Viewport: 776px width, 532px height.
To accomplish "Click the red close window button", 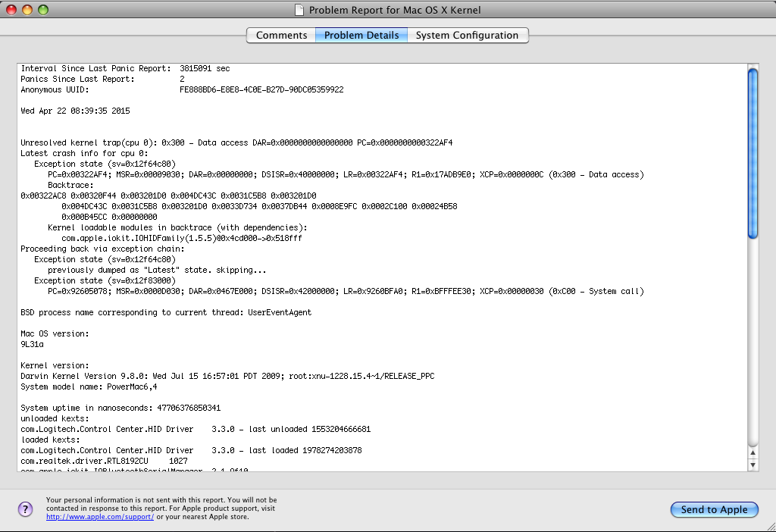I will point(11,9).
